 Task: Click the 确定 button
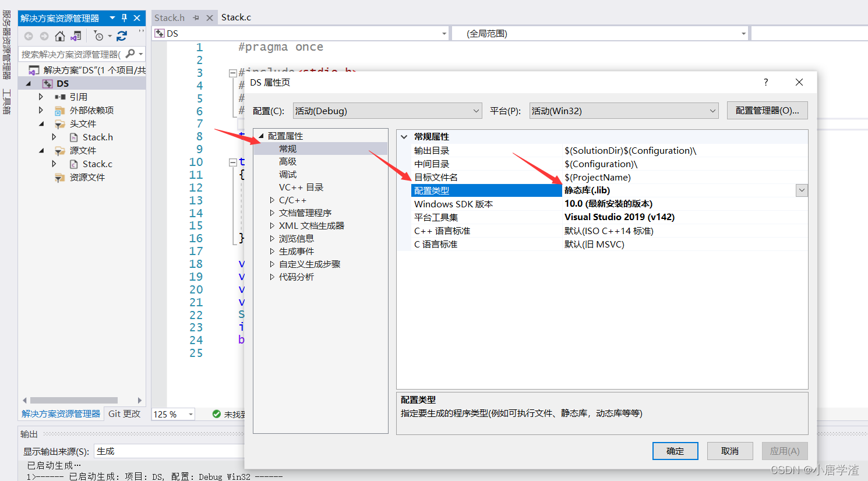tap(675, 451)
